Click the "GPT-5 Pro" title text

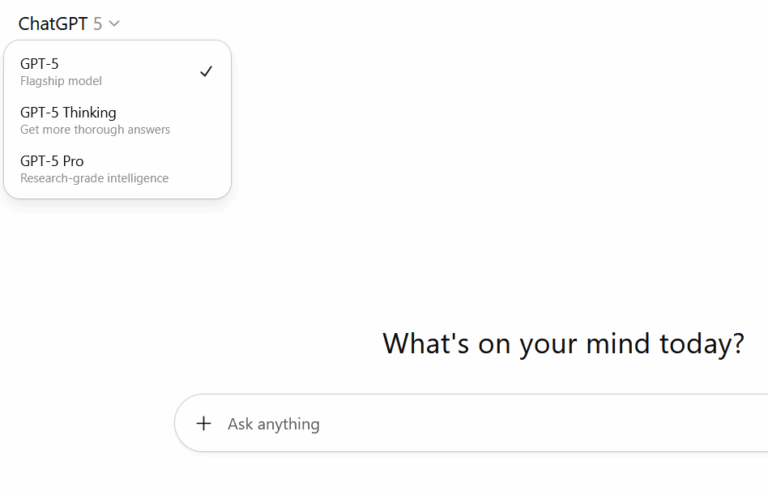(x=52, y=161)
